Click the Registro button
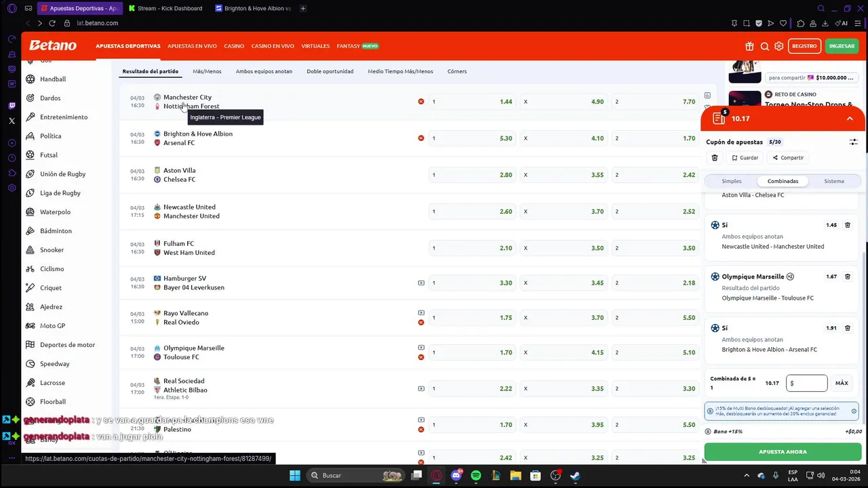868x488 pixels. pyautogui.click(x=804, y=46)
